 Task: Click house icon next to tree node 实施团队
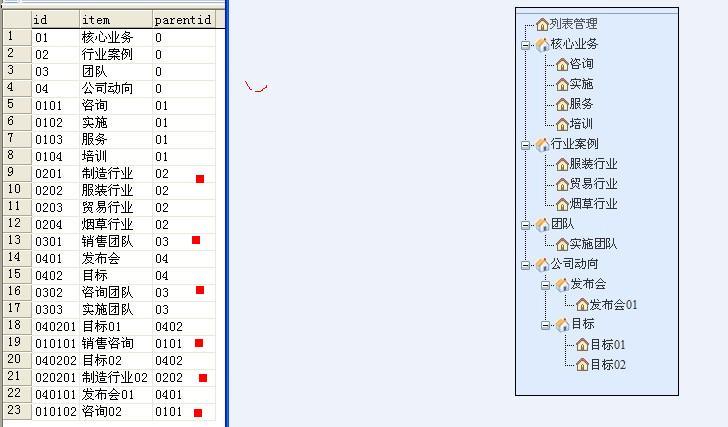[x=562, y=244]
